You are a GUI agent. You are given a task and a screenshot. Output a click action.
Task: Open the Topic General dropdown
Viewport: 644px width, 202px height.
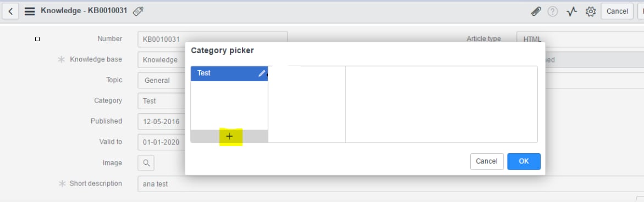point(162,80)
